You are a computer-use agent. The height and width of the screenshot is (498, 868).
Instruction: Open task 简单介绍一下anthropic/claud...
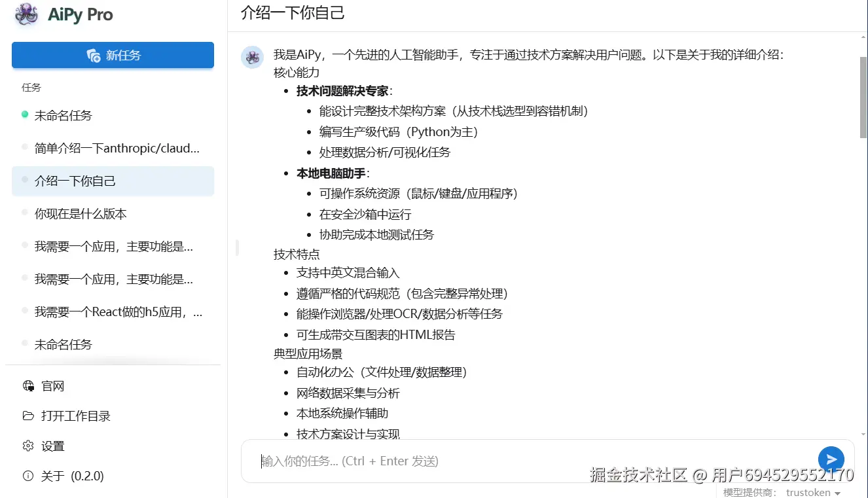tap(113, 149)
